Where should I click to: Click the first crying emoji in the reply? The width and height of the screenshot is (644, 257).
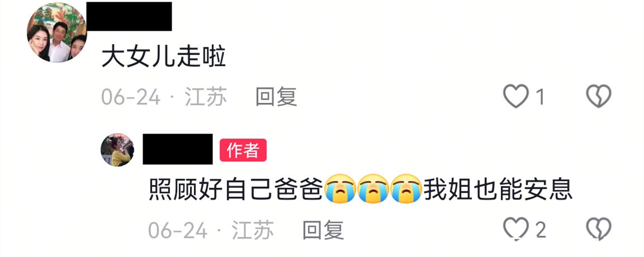coord(340,188)
